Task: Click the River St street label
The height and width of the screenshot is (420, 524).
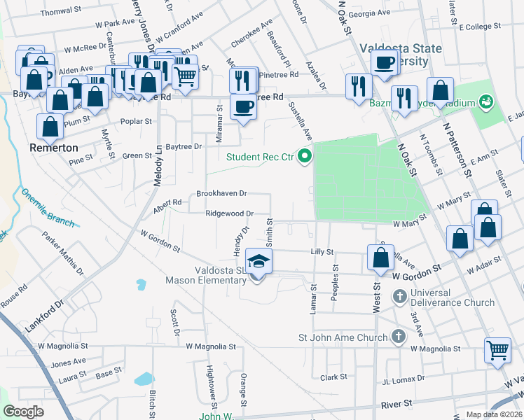Action: click(x=397, y=405)
